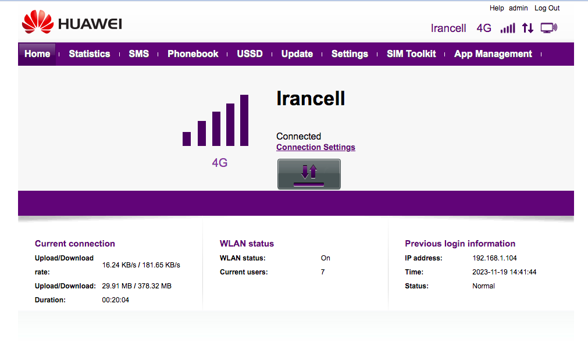
Task: Open the Home tab
Action: pos(37,54)
